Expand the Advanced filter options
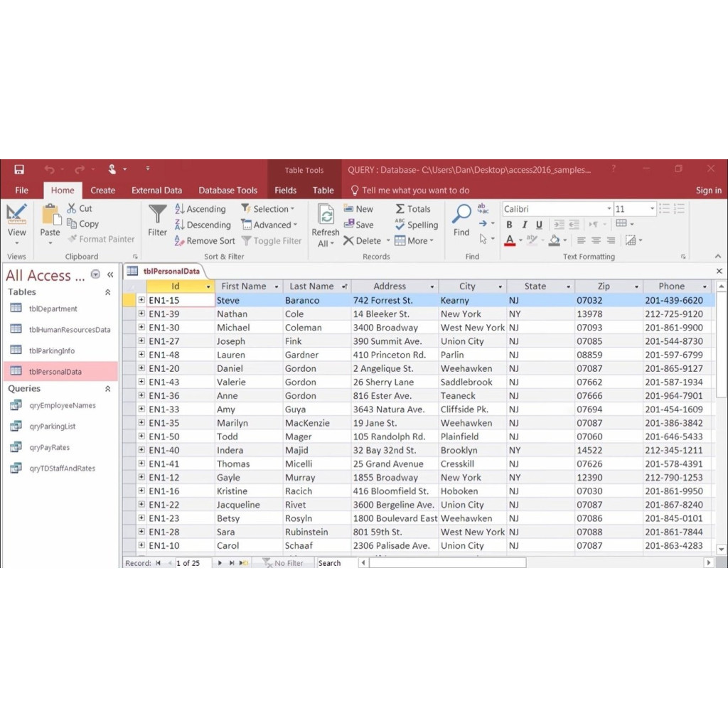Screen dimensions: 728x728 [270, 225]
